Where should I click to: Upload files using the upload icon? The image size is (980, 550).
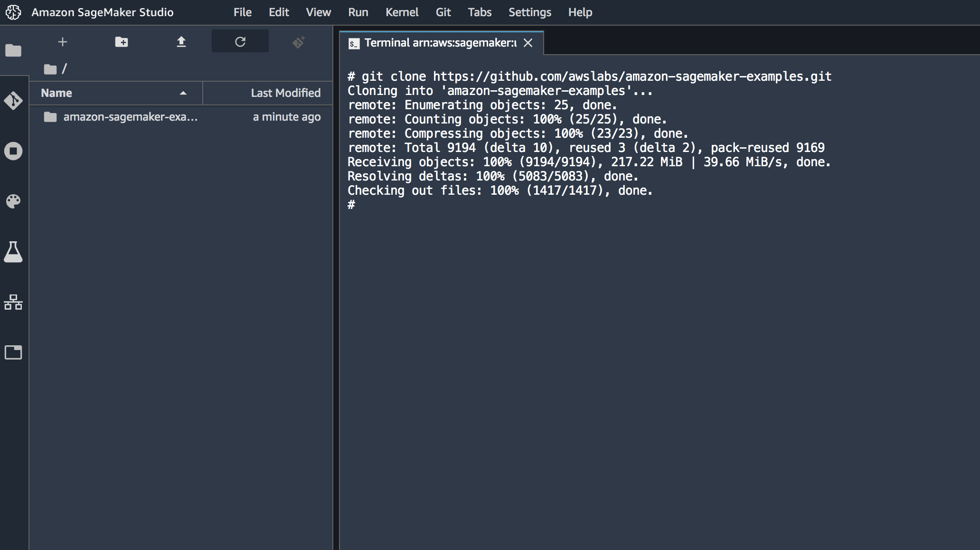pos(181,42)
